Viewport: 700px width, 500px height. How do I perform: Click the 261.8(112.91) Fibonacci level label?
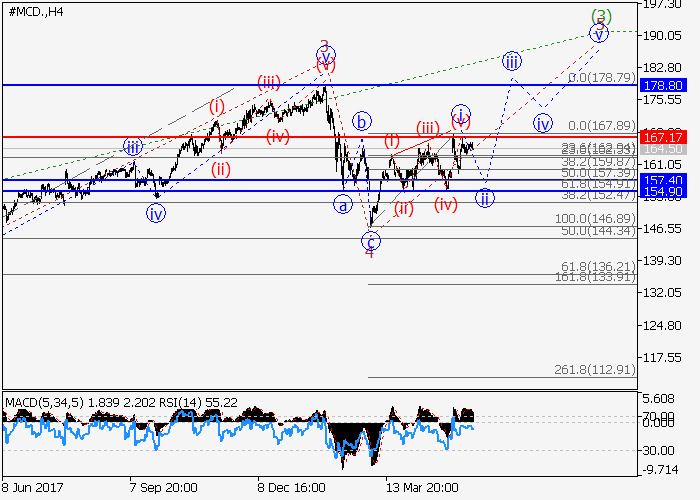pos(595,369)
